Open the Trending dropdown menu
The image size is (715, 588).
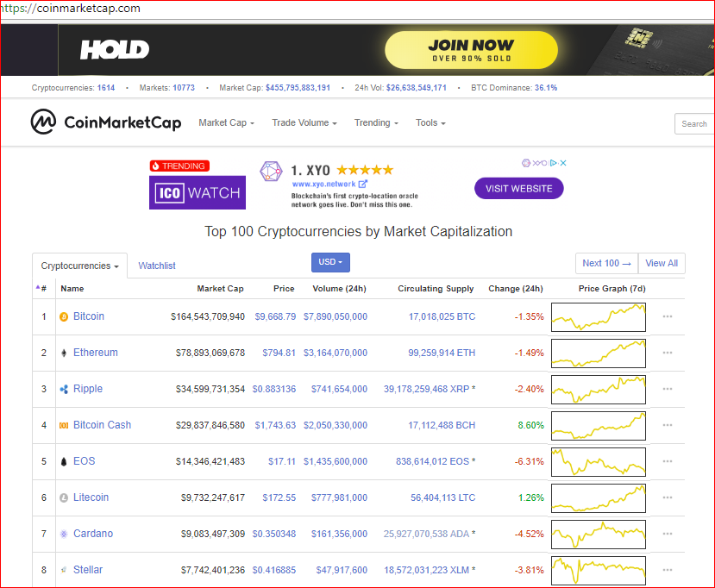(376, 122)
